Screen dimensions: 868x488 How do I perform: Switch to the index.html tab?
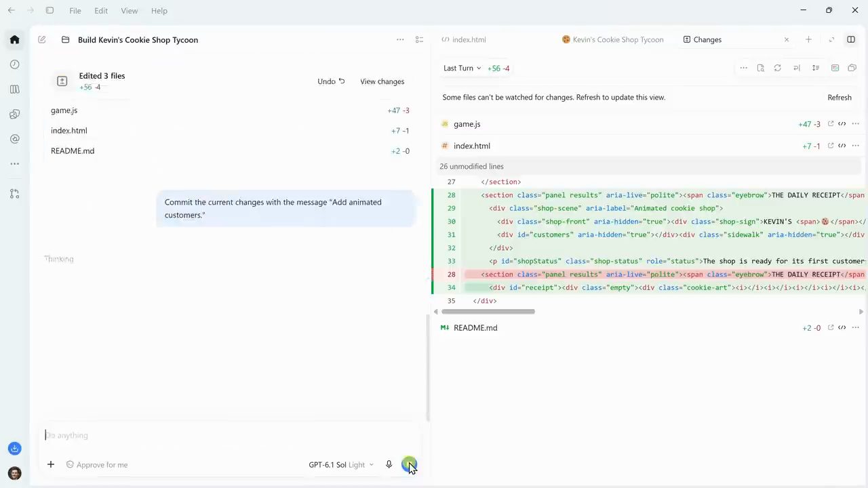464,40
